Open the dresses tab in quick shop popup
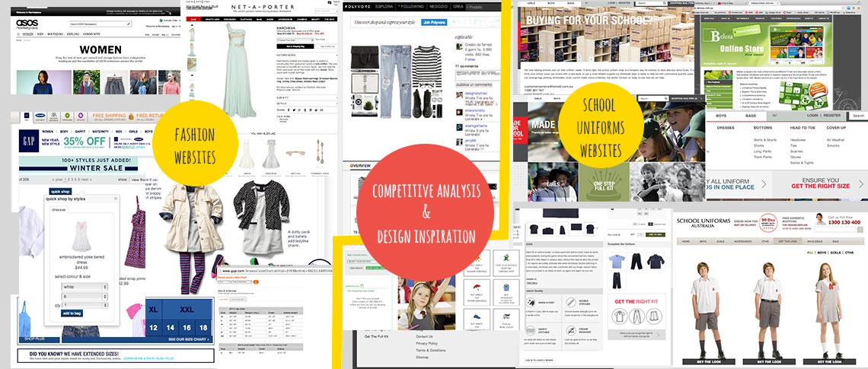Screen dimensions: 868x369 pos(59,210)
